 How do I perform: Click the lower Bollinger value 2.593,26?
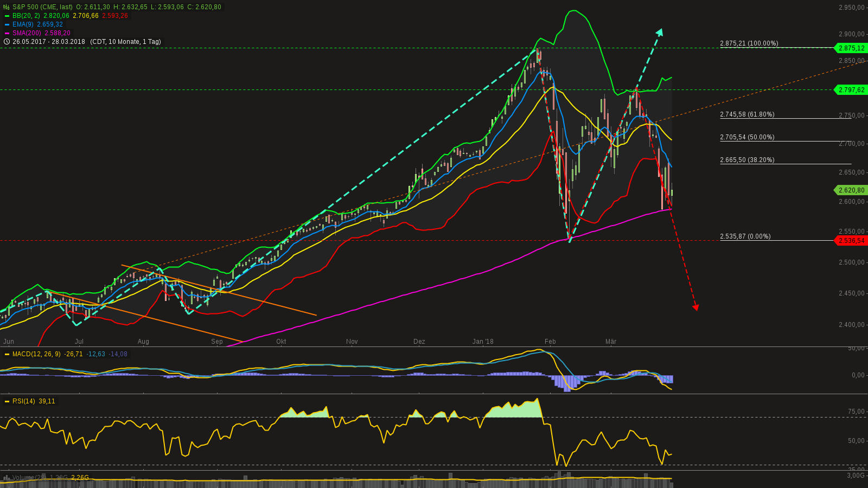[115, 16]
